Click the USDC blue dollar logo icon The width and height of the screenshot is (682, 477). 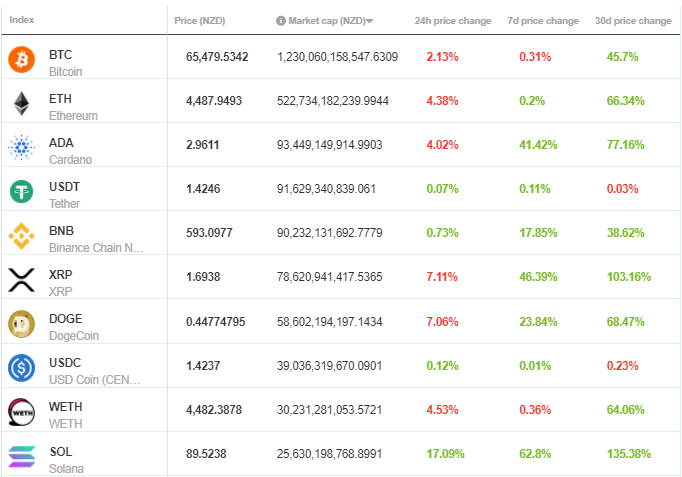point(21,368)
